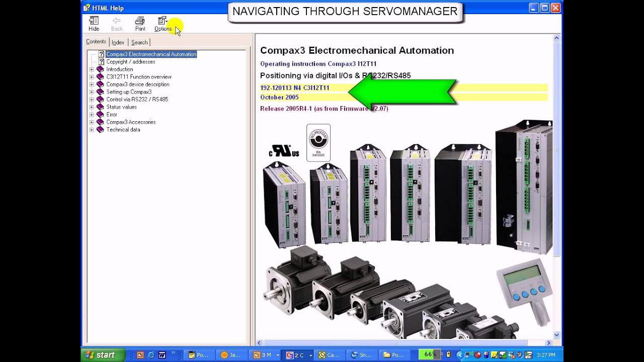Click content pane vertical scrollbar down arrow
This screenshot has height=362, width=644.
557,335
